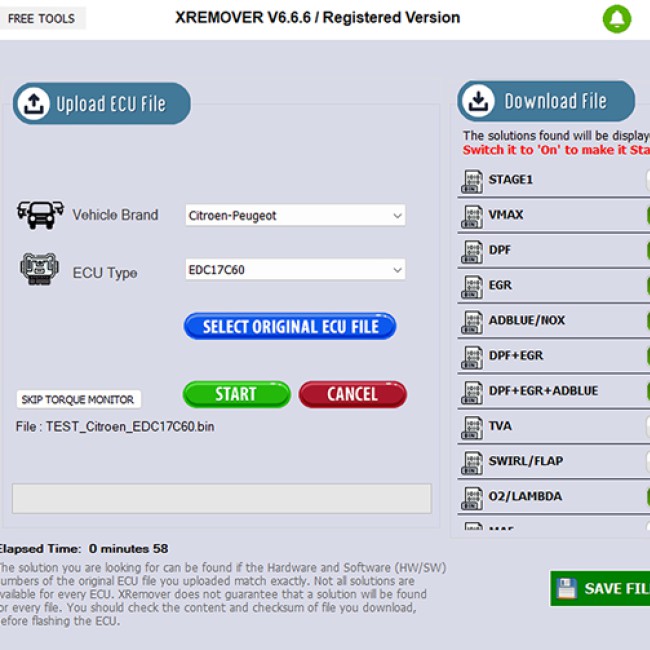650x650 pixels.
Task: Select the VMAX solution label
Action: point(506,214)
